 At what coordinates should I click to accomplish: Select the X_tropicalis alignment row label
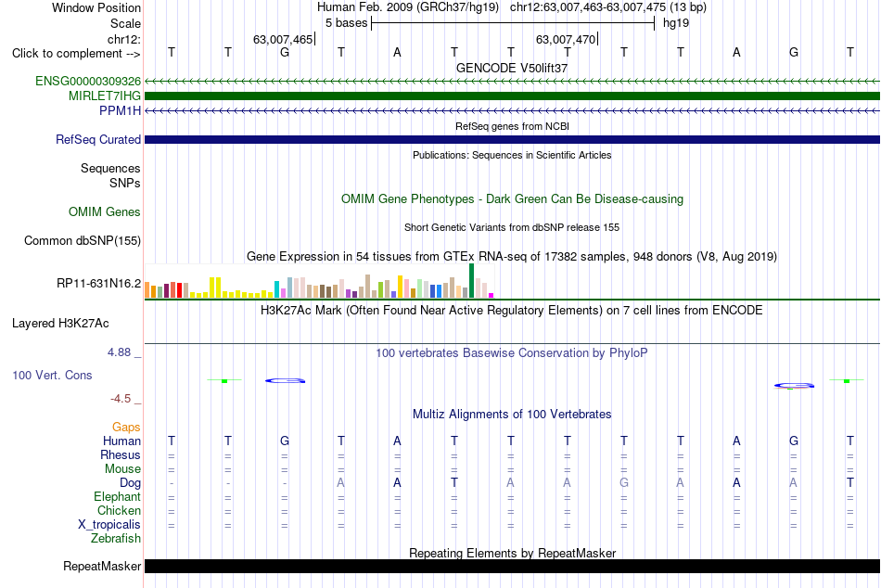pyautogui.click(x=109, y=525)
